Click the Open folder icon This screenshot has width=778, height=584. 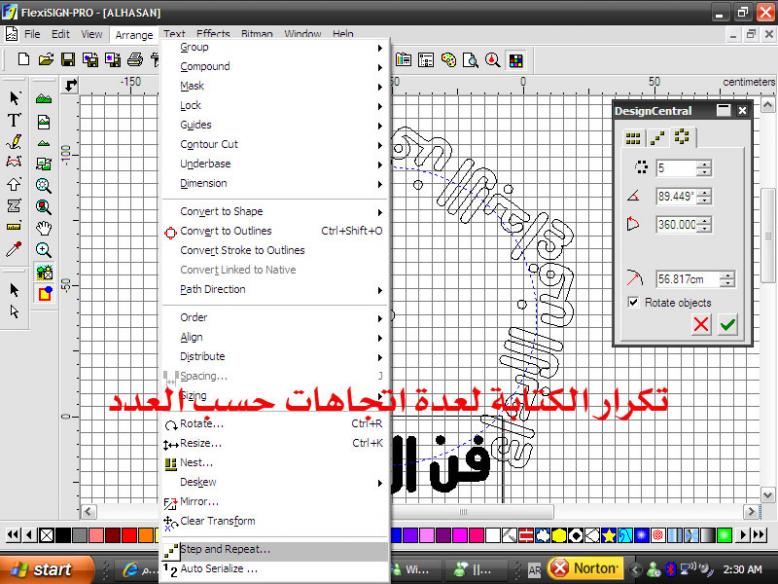coord(46,58)
